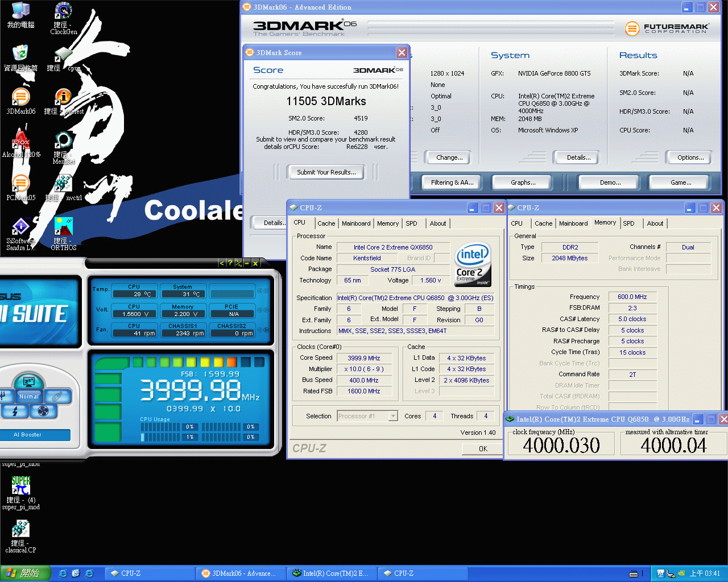Click the NVIDIA system tray icon
The width and height of the screenshot is (728, 582).
pos(682,573)
